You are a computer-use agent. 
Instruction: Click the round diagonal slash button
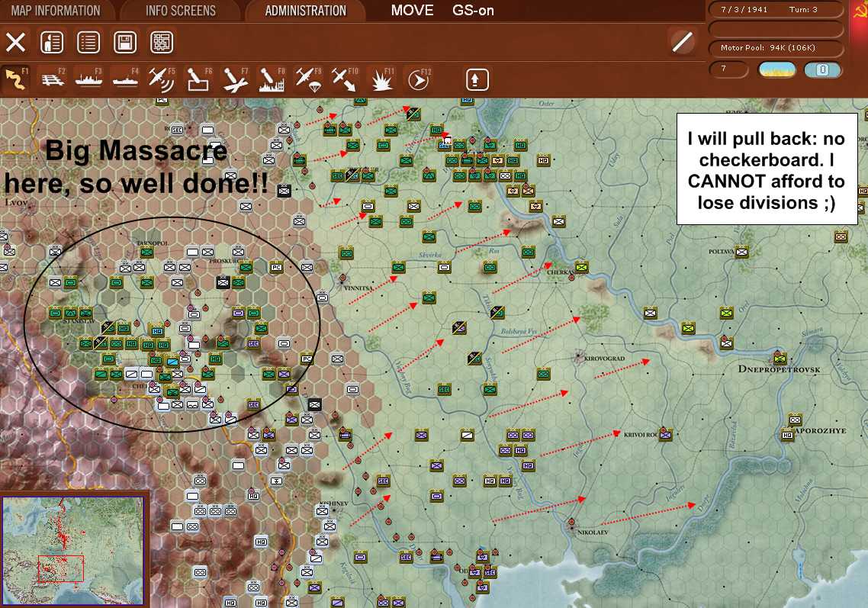(683, 41)
